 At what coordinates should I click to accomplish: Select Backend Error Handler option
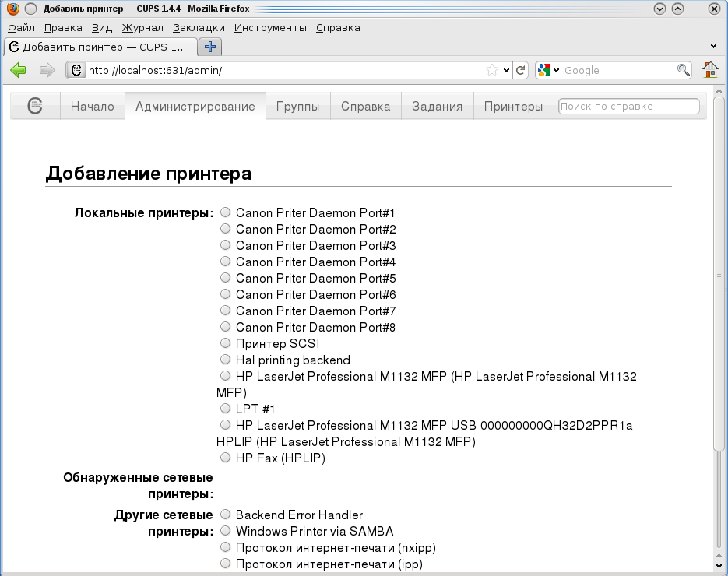pos(225,514)
